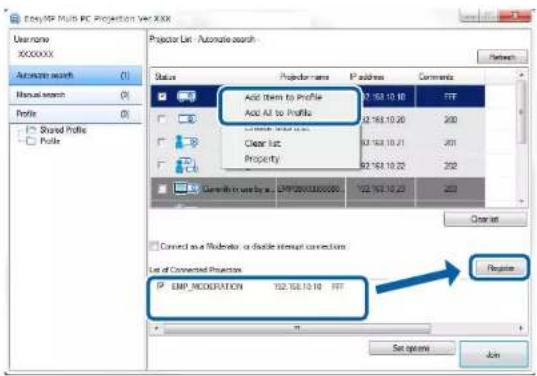Click the connected list horizontal scrollbar thumb

(x=297, y=329)
